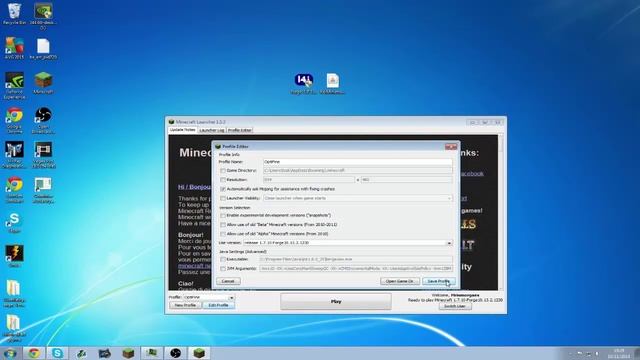This screenshot has width=640, height=360.
Task: Uncheck automatically ask Mojang for crash assistance
Action: pos(223,189)
